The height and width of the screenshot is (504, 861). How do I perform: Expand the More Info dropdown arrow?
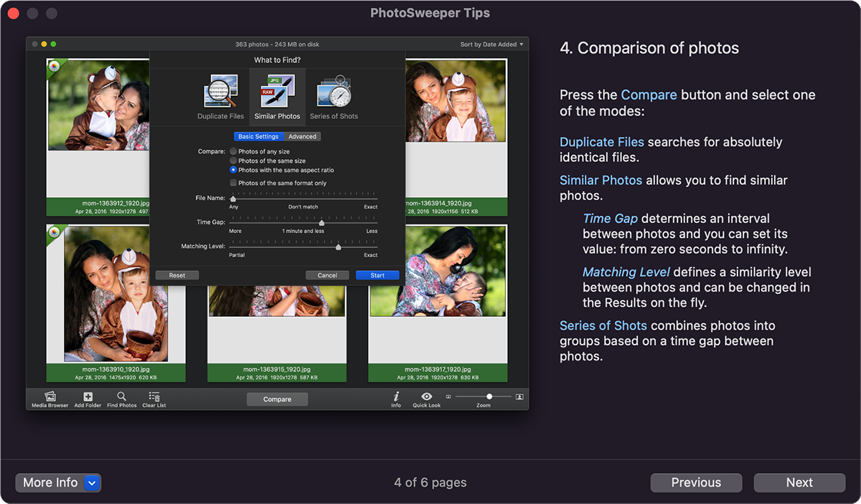click(92, 482)
